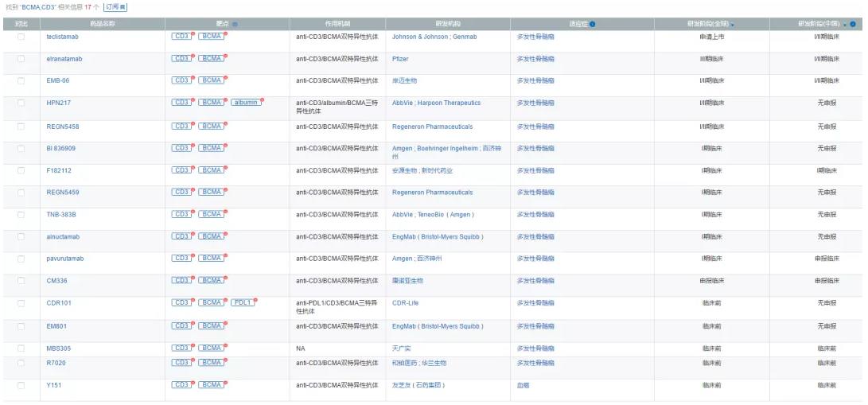This screenshot has width=868, height=405.
Task: Open the Regeneron Pharmaceuticals link for REGN5459
Action: point(432,192)
